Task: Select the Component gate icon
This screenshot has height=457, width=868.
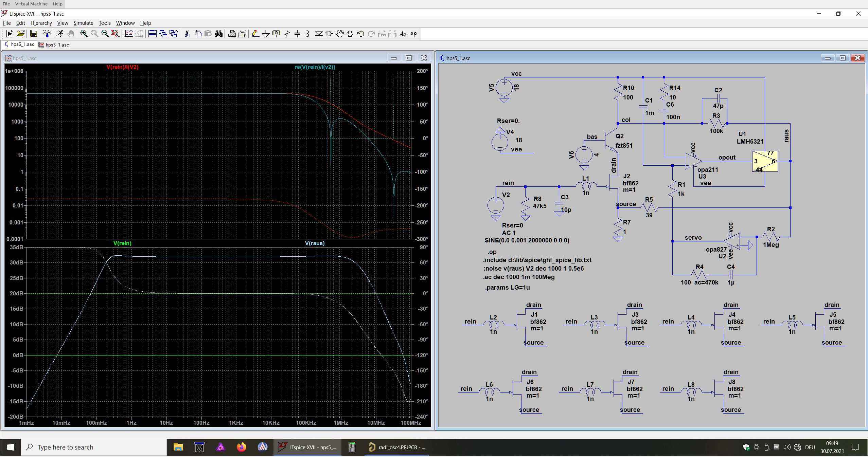Action: click(329, 34)
